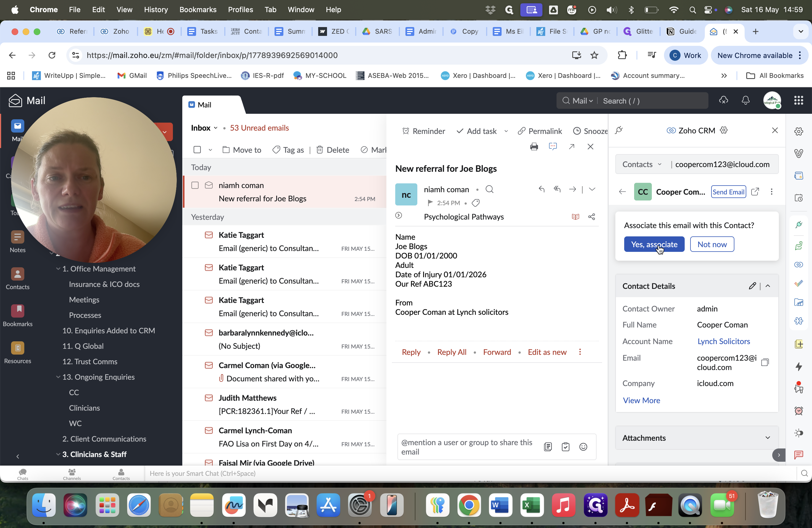Open the Chrome File menu
The height and width of the screenshot is (528, 812).
(75, 10)
